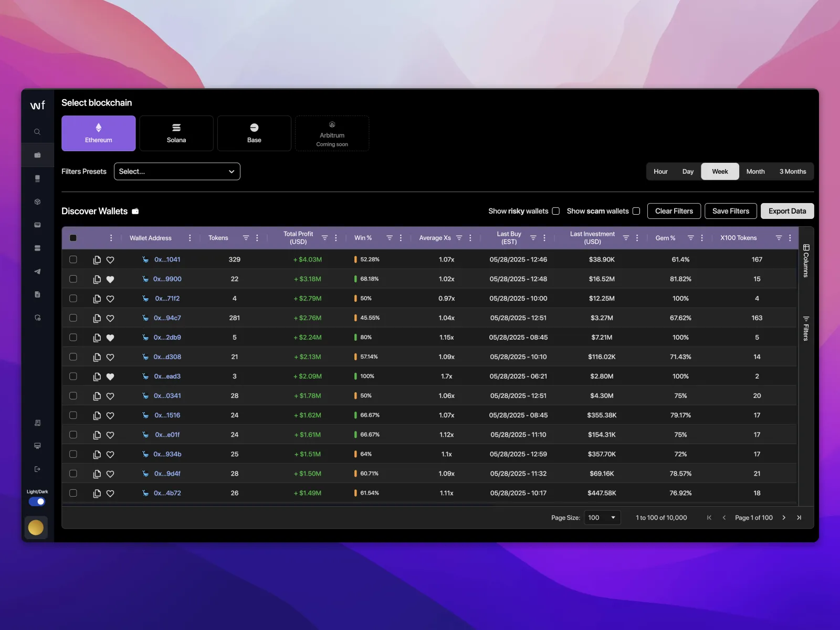Switch to the Month time range tab
Viewport: 840px width, 630px height.
point(755,172)
